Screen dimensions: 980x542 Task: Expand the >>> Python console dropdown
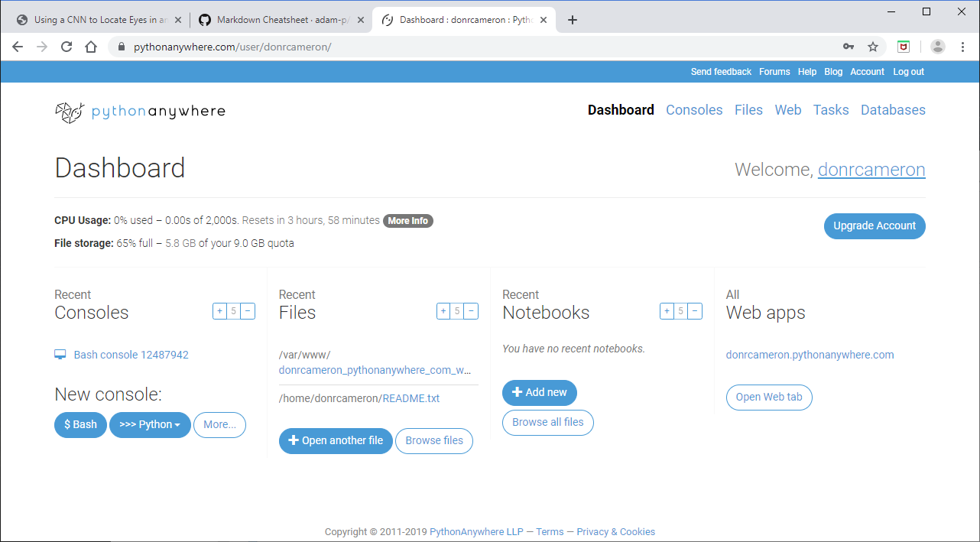[150, 425]
